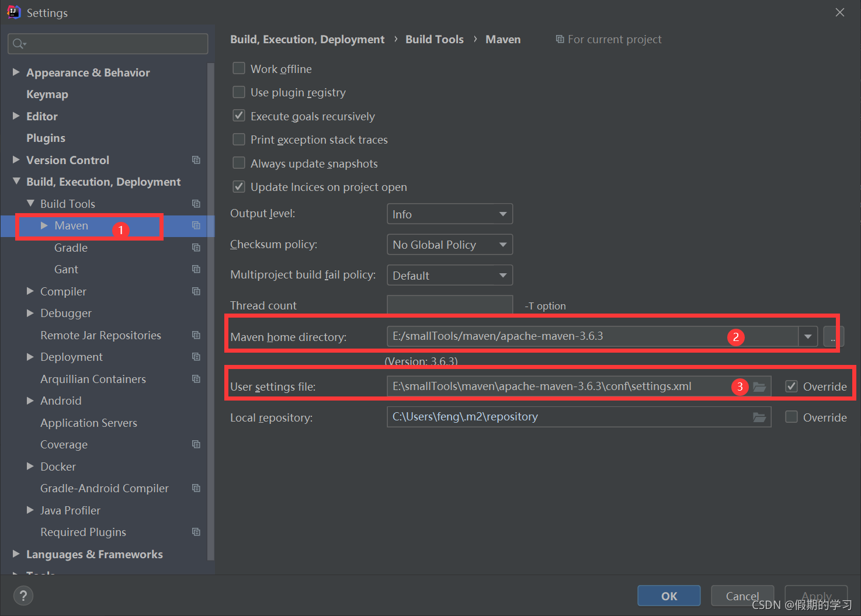Tick Always update snapshots checkbox
861x616 pixels.
tap(239, 163)
